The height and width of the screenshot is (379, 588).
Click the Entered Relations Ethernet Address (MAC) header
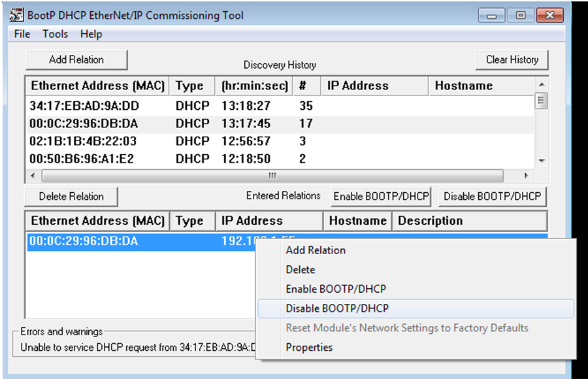97,221
